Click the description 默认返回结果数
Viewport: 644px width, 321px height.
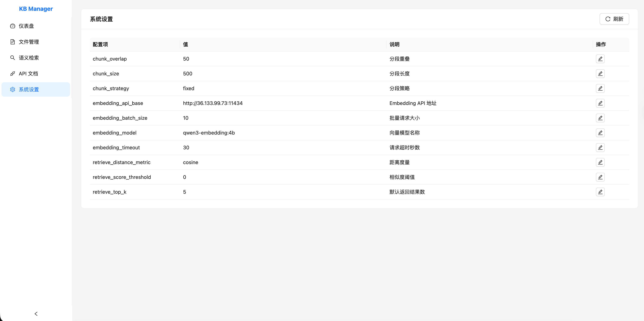[407, 192]
